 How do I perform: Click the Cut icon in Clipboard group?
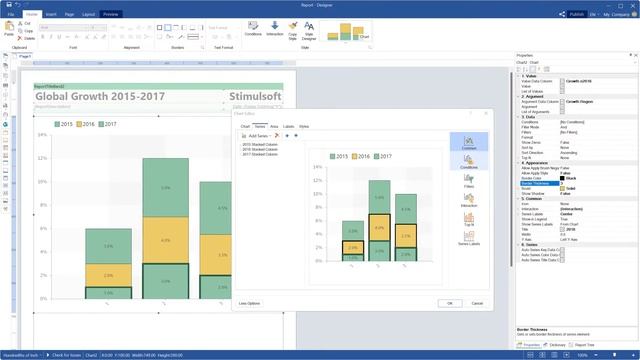pyautogui.click(x=20, y=24)
